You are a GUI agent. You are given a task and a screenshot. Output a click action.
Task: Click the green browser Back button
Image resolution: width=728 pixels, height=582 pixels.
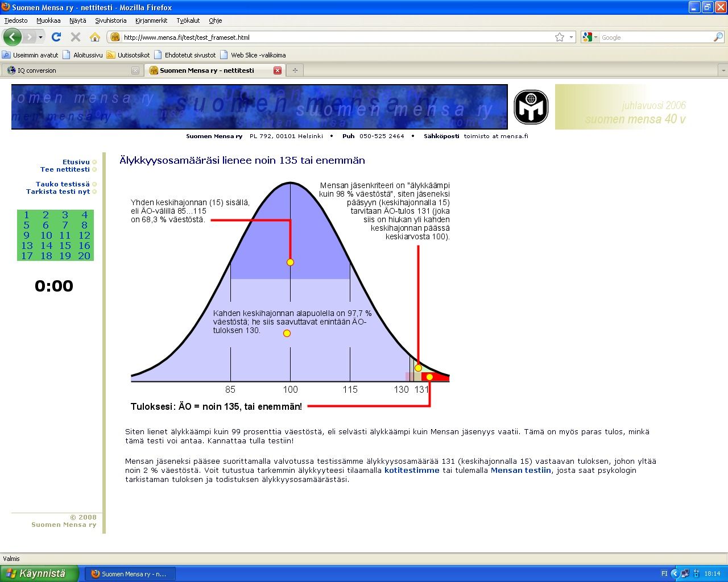pos(13,37)
